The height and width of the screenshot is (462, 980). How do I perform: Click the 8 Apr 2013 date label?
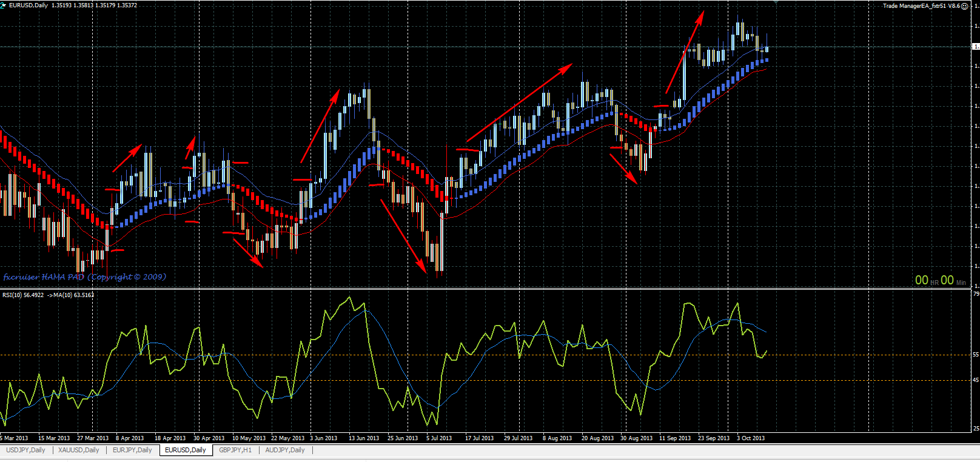[x=130, y=438]
